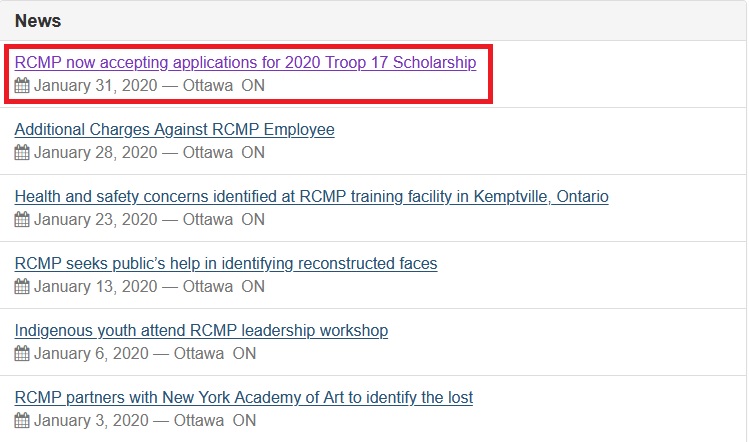Select the January 28, 2020 date text
749x442 pixels.
pos(96,153)
